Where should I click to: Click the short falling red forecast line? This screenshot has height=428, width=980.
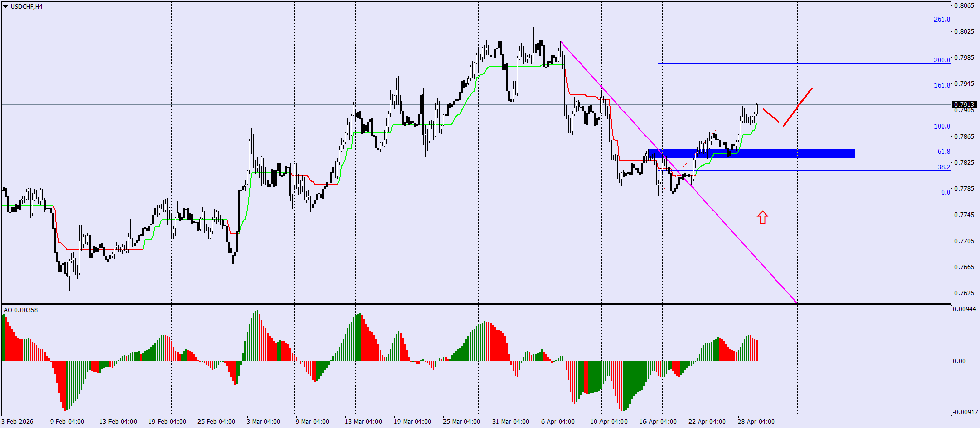tap(771, 116)
